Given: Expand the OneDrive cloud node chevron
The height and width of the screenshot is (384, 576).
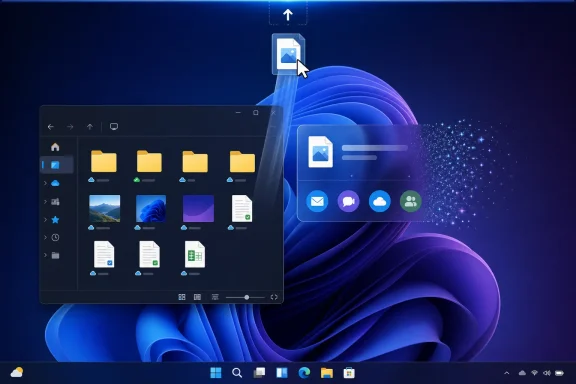Looking at the screenshot, I should tap(45, 183).
